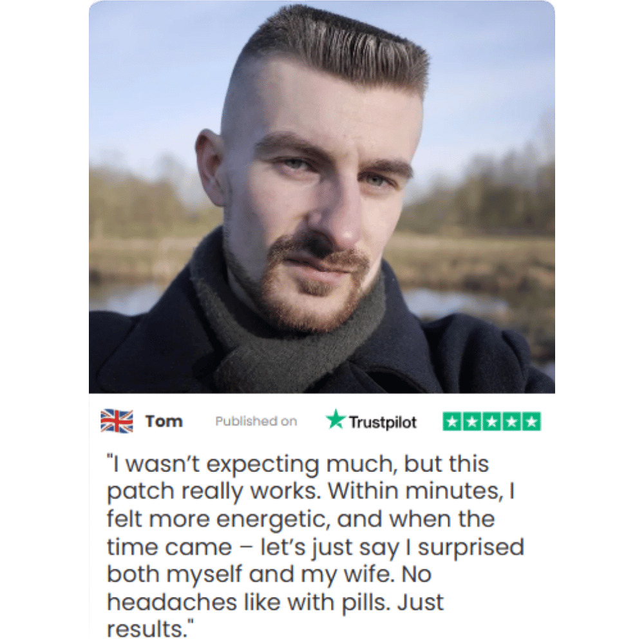This screenshot has height=644, width=644.
Task: Click the third green rating star
Action: [491, 421]
